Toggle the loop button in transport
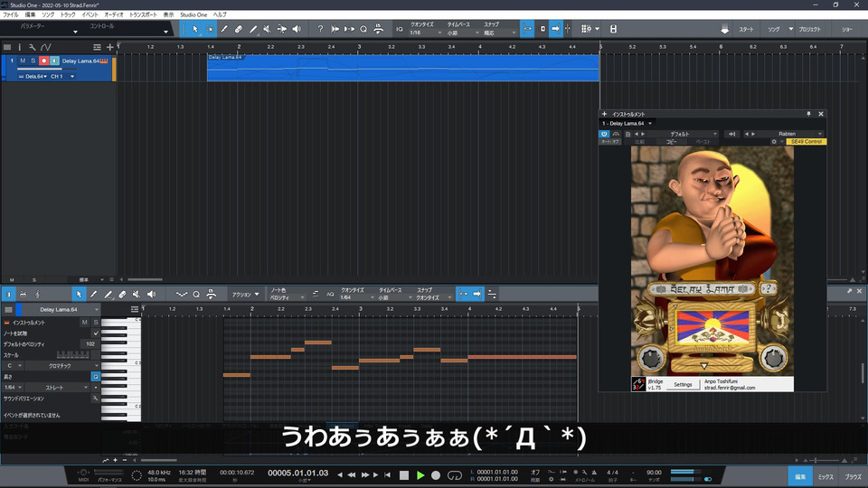Screen dimensions: 868x488 coord(455,475)
